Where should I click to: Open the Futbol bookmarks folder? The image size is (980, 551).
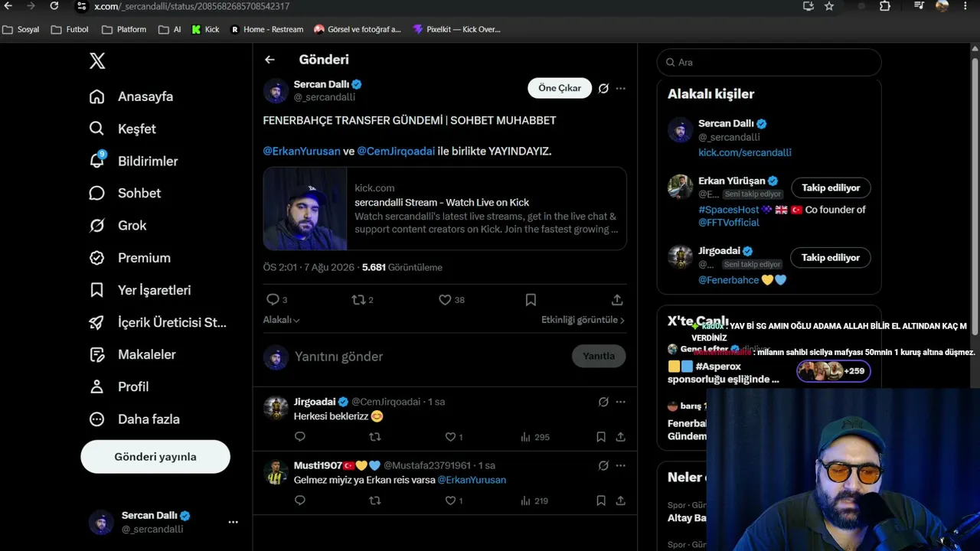[x=70, y=30]
